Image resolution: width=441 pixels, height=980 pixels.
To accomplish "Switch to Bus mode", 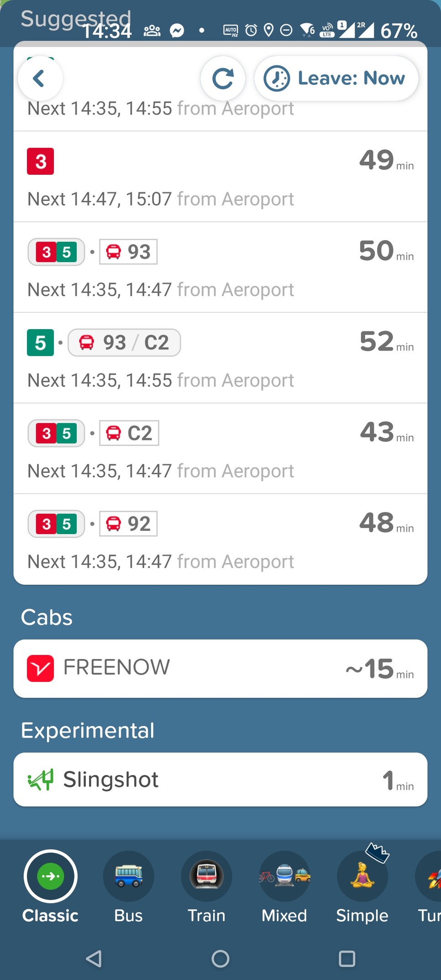I will tap(128, 876).
